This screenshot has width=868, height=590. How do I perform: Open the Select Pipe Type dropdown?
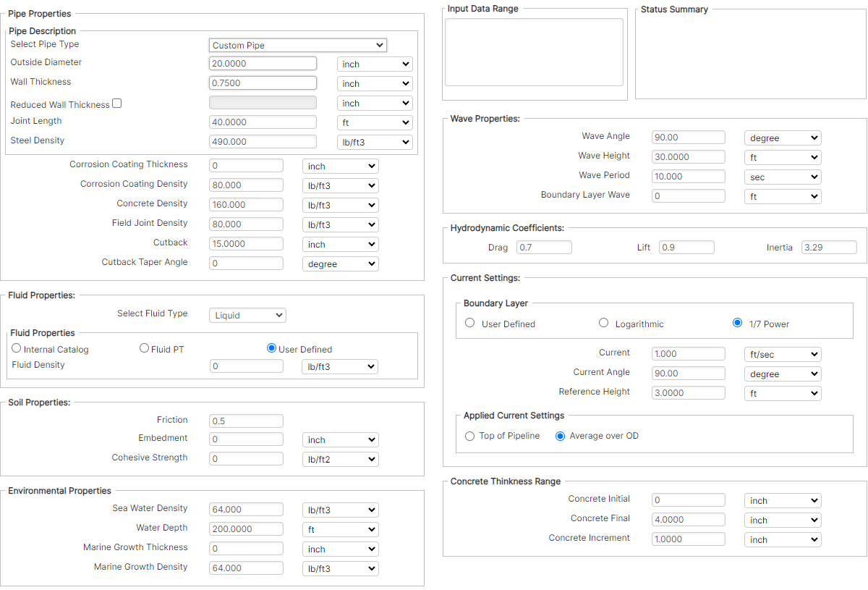(x=297, y=45)
